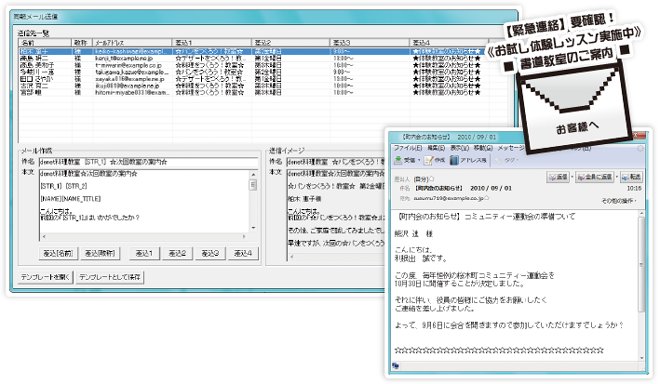660x384 pixels.
Task: Click the star icon beside sender [自分]
Action: click(431, 179)
